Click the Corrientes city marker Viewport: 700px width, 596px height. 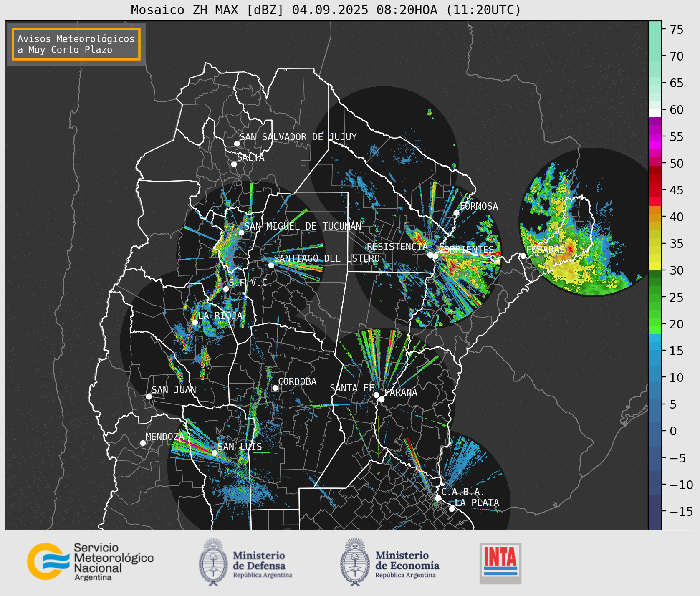pyautogui.click(x=435, y=256)
